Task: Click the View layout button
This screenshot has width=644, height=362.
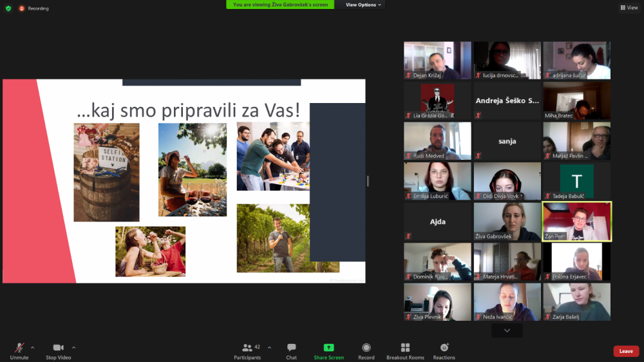Action: 629,8
